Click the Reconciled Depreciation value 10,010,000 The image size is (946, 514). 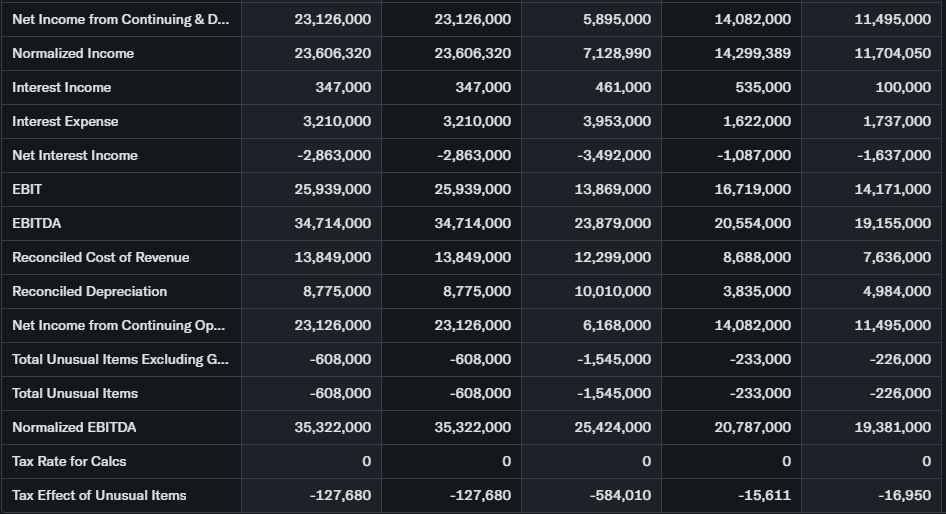tap(612, 292)
